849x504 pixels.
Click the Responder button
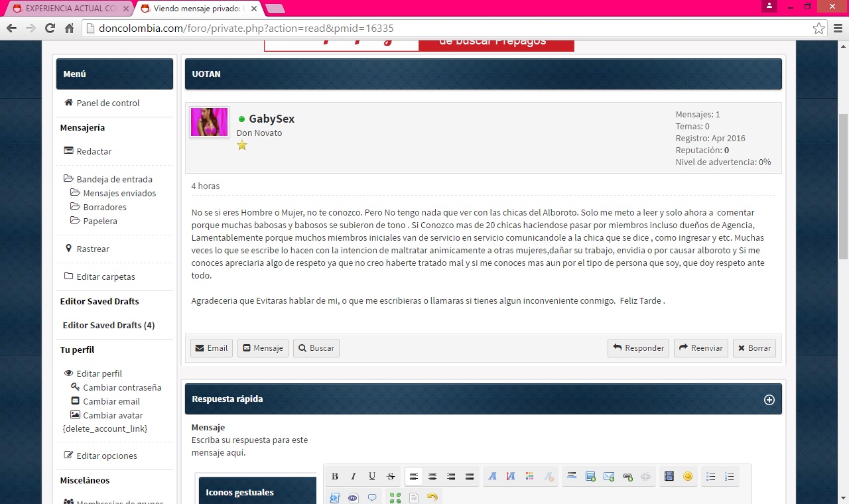pyautogui.click(x=638, y=348)
